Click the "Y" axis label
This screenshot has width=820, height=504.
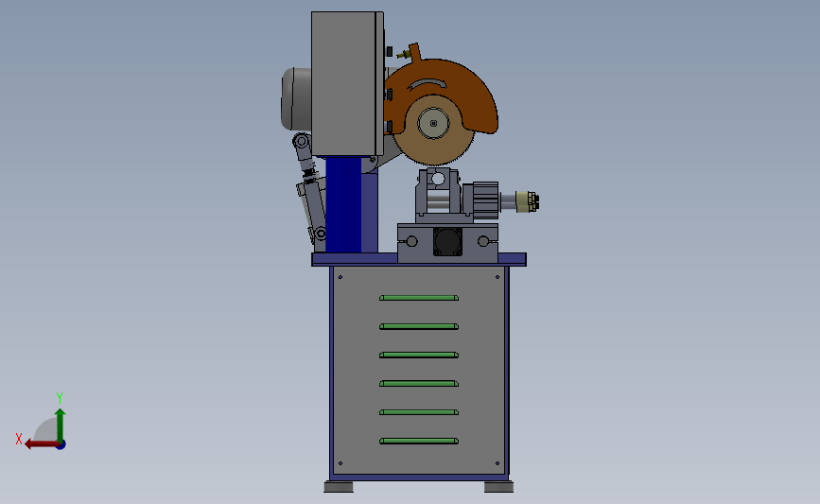click(x=60, y=398)
